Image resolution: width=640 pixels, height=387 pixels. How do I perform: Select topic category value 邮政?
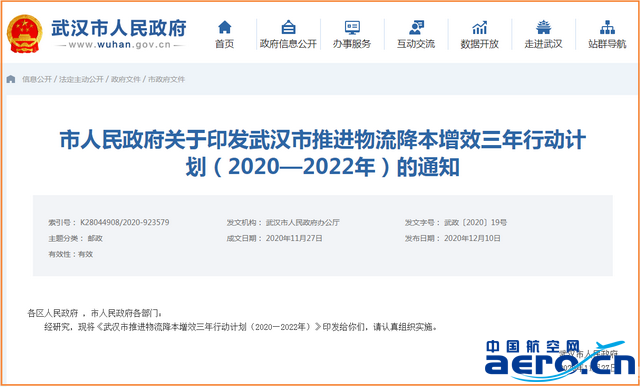[x=95, y=238]
